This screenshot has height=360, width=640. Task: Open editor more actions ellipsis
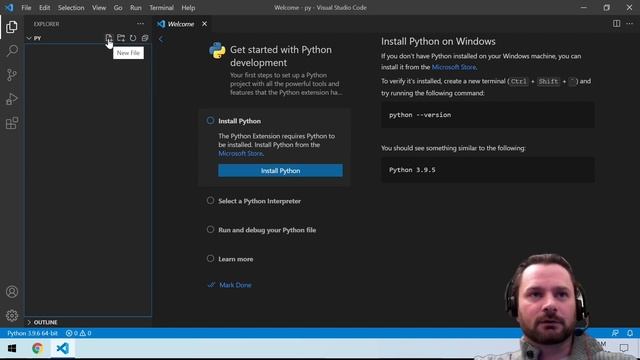pyautogui.click(x=630, y=24)
